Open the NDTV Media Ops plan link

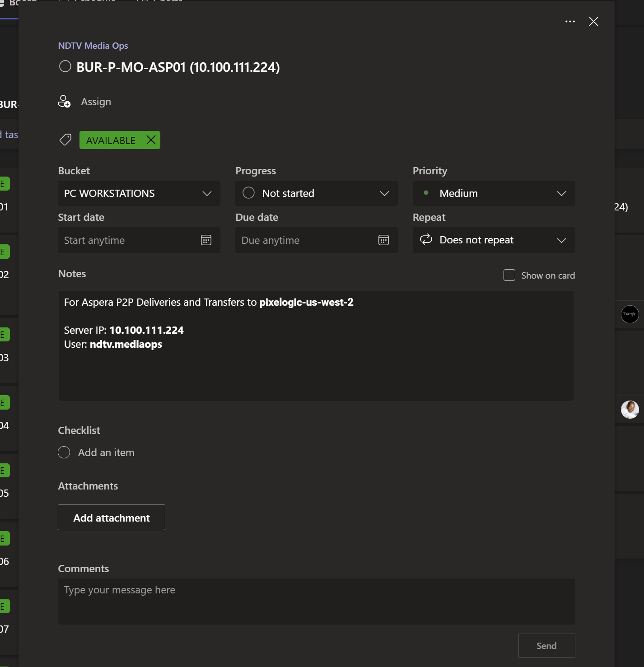pos(93,46)
